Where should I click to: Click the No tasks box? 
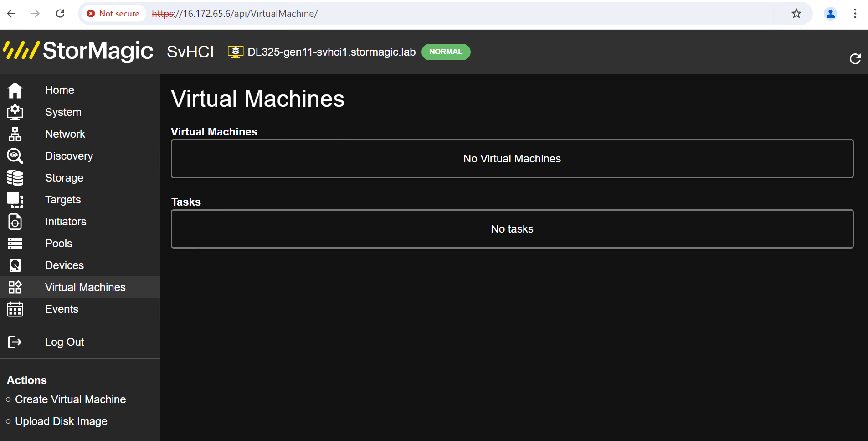coord(512,229)
